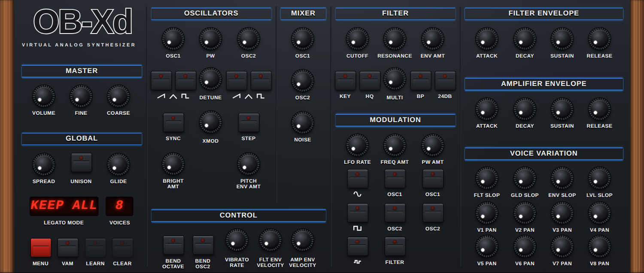The height and width of the screenshot is (273, 644).
Task: Click the mixer OSC1 level knob
Action: coord(303,39)
